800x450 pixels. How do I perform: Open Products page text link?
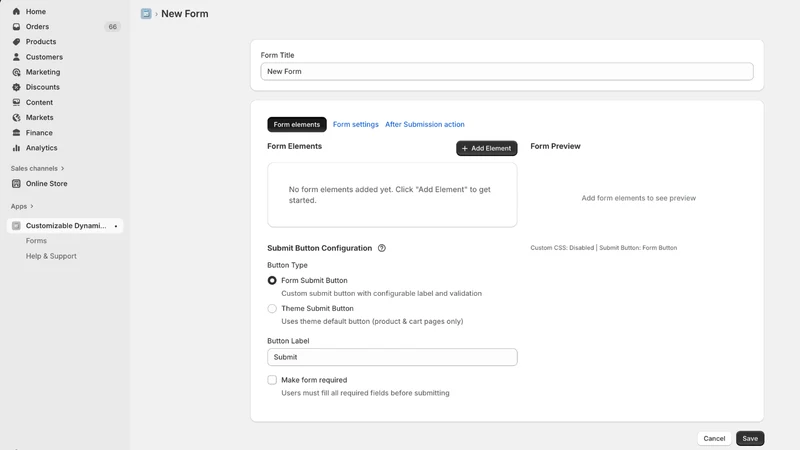pos(41,42)
